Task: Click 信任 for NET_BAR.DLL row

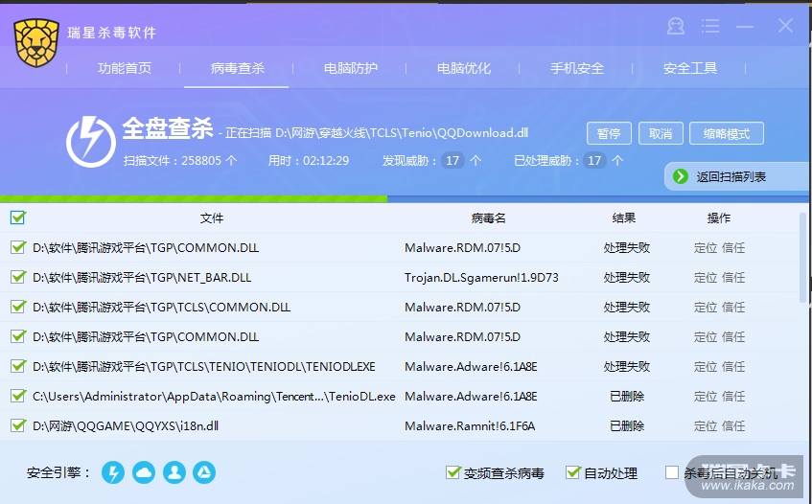Action: click(733, 277)
